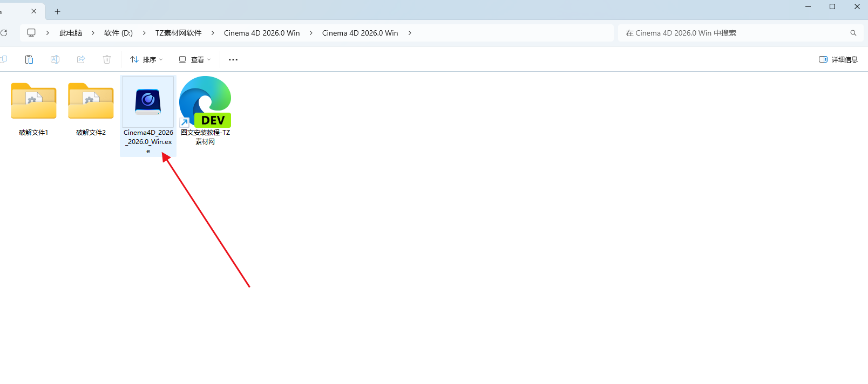Click the Share icon in the toolbar

tap(81, 59)
